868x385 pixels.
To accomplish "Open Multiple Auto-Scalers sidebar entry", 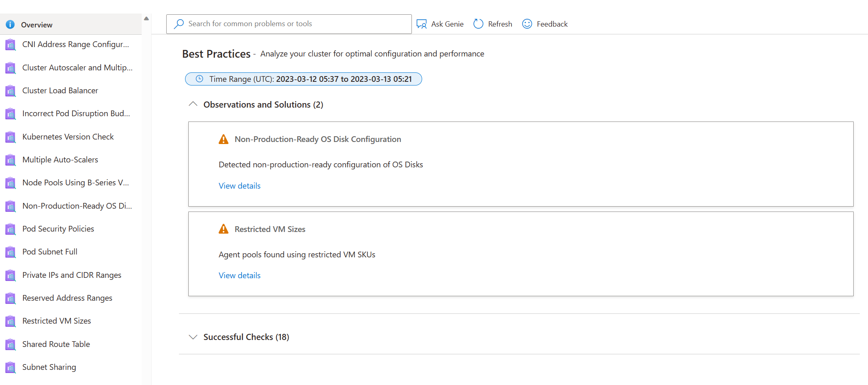I will click(60, 160).
